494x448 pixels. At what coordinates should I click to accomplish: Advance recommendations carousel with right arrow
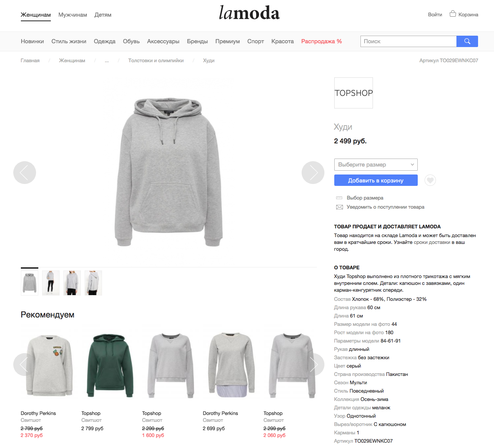[314, 365]
